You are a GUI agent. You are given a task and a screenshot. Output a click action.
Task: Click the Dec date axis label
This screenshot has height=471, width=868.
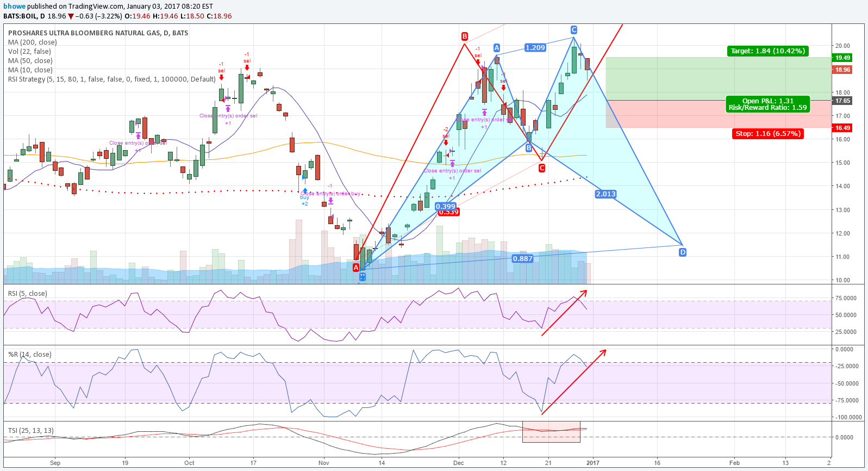point(459,463)
